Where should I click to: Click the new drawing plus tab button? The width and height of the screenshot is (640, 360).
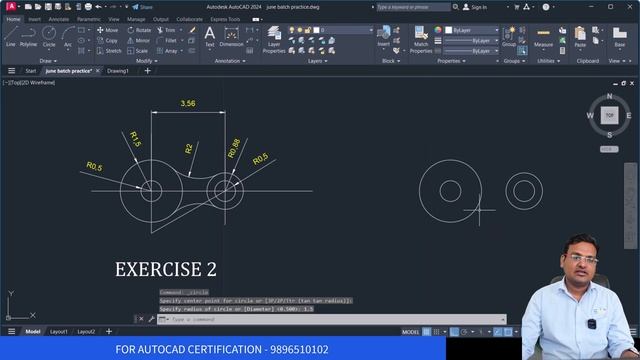tap(147, 71)
